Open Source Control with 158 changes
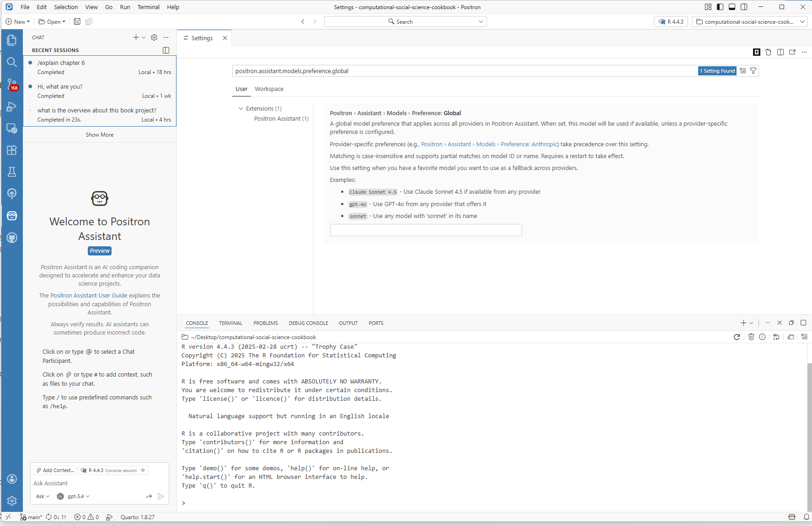The width and height of the screenshot is (812, 526). (12, 84)
